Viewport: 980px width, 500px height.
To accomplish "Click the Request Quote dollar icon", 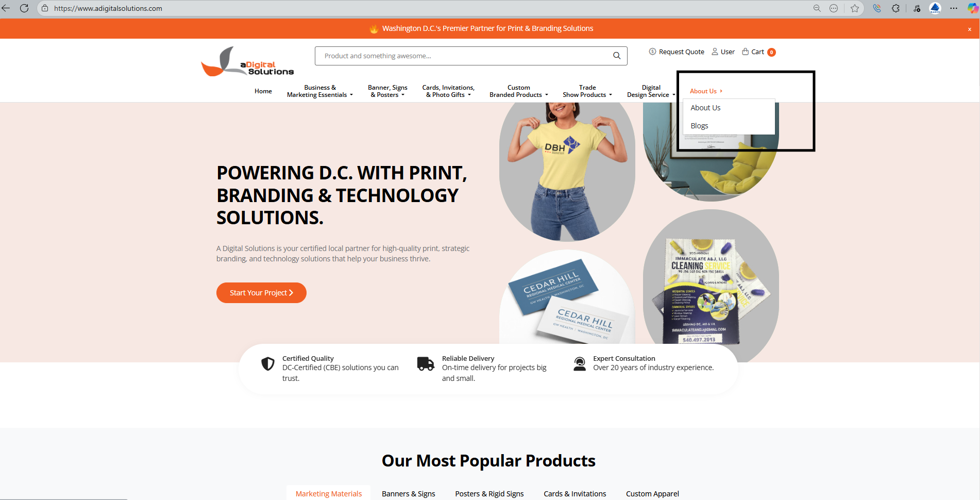I will coord(652,52).
